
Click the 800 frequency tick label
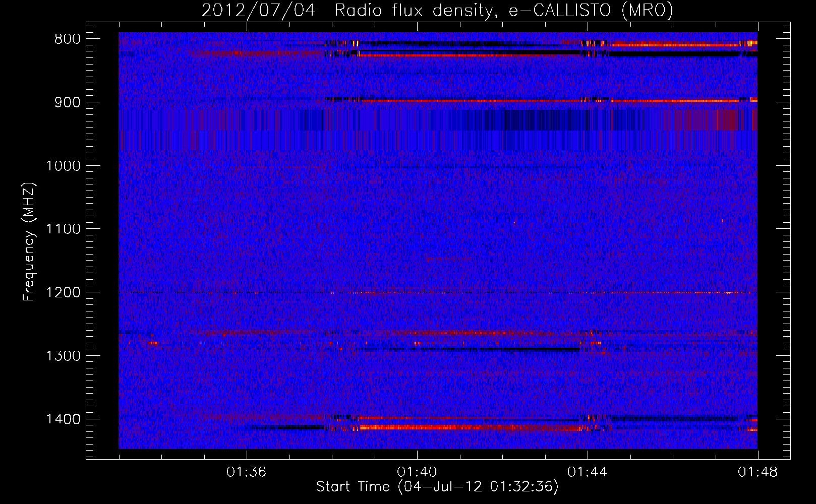coord(68,39)
